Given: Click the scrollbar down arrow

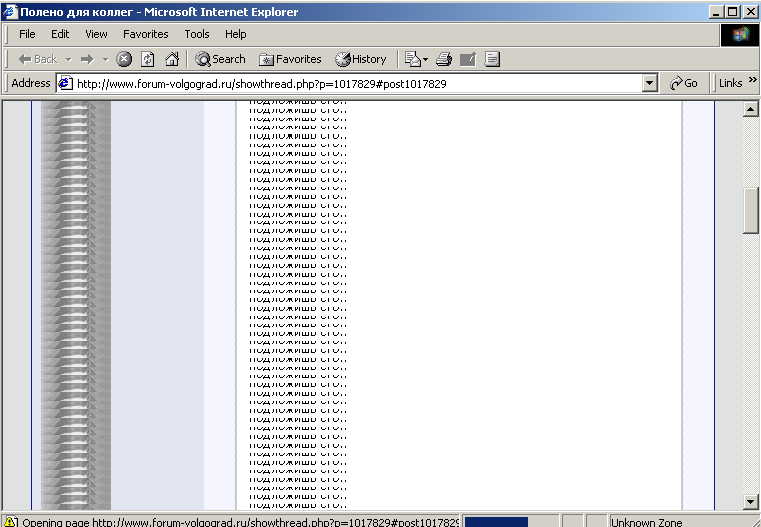Looking at the screenshot, I should pyautogui.click(x=750, y=501).
